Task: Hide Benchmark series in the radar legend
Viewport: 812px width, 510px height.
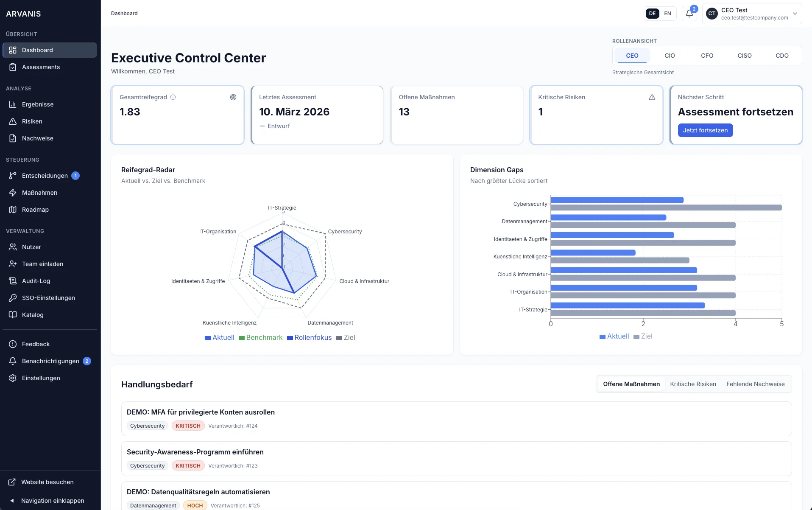Action: point(260,337)
